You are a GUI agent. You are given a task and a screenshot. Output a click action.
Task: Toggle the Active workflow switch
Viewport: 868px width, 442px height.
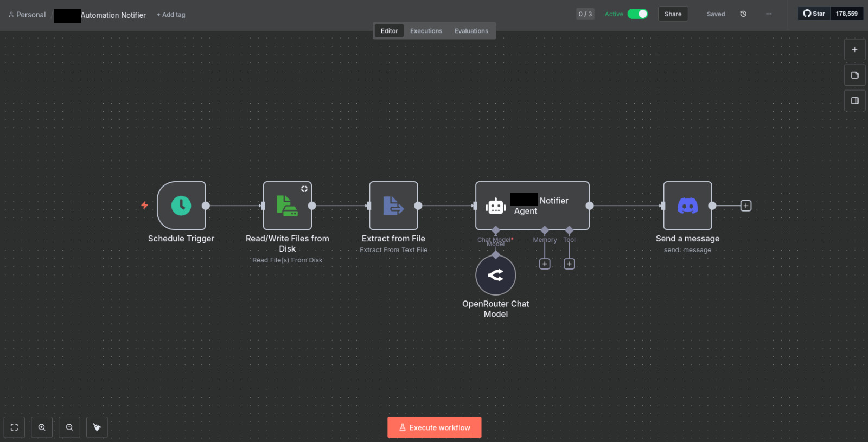click(637, 14)
